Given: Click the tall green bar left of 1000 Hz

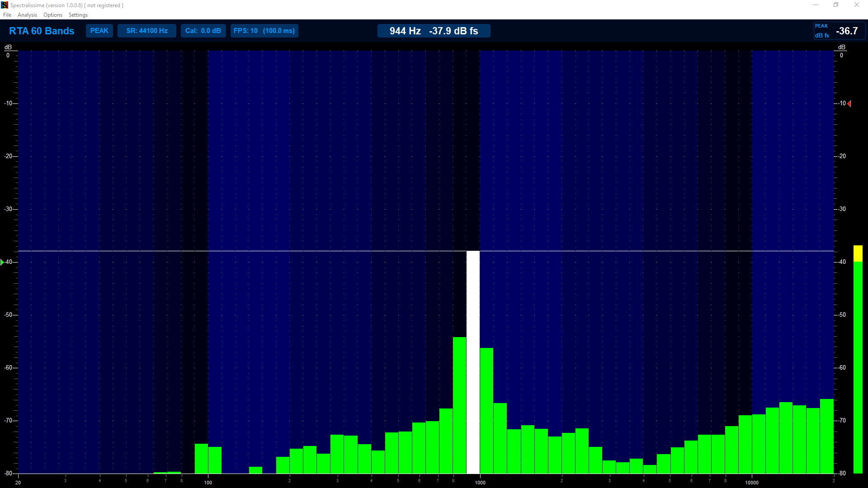Looking at the screenshot, I should [x=459, y=404].
